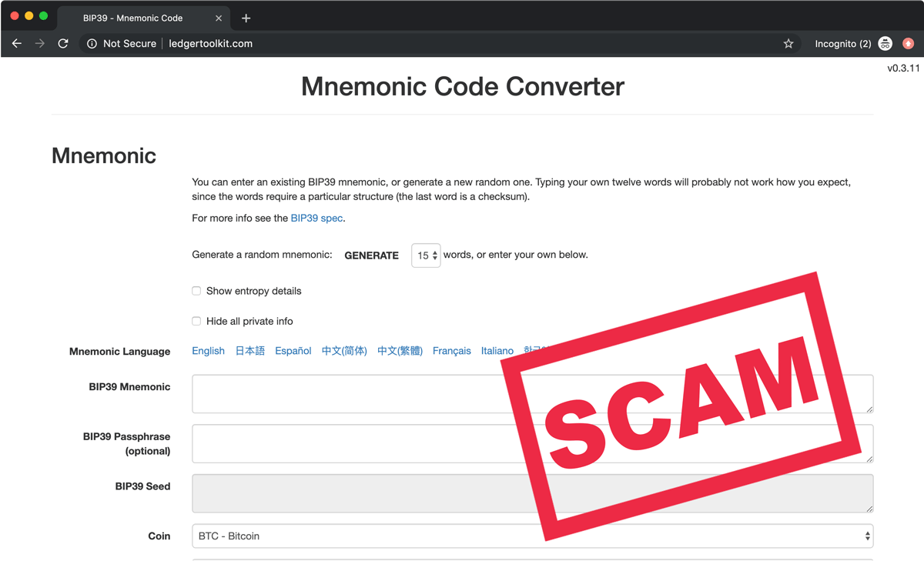
Task: Switch mnemonic language to Español
Action: 293,351
